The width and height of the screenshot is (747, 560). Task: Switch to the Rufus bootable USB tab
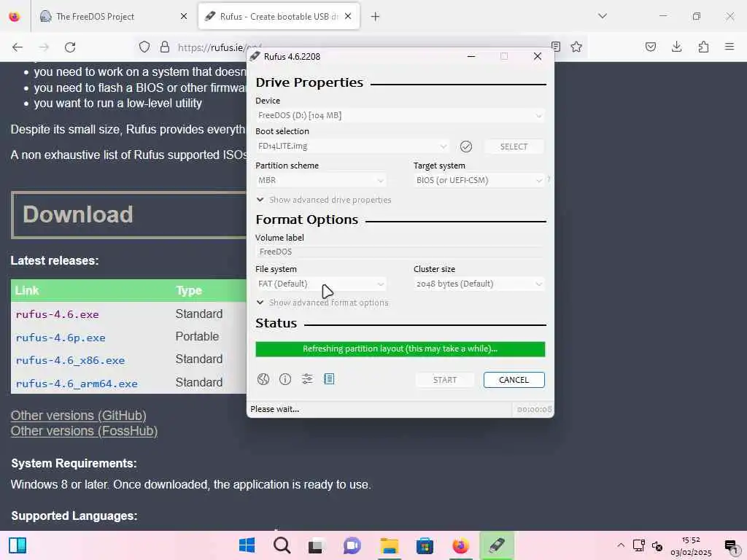[x=279, y=17]
